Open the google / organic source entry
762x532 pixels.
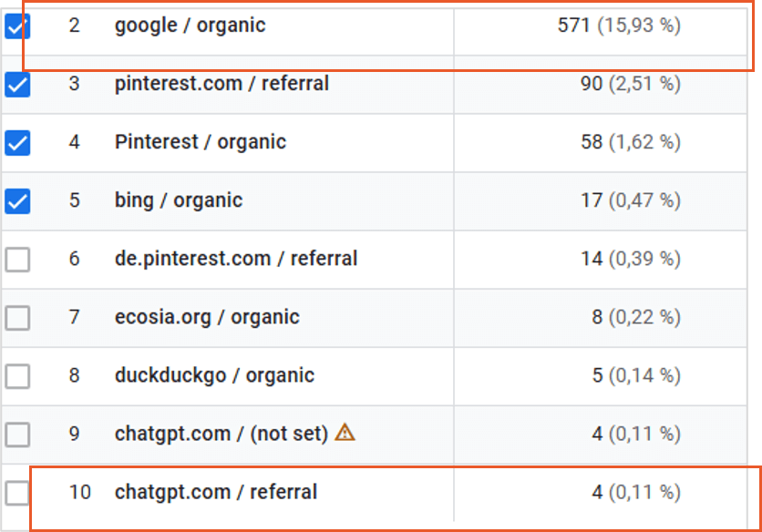point(190,26)
